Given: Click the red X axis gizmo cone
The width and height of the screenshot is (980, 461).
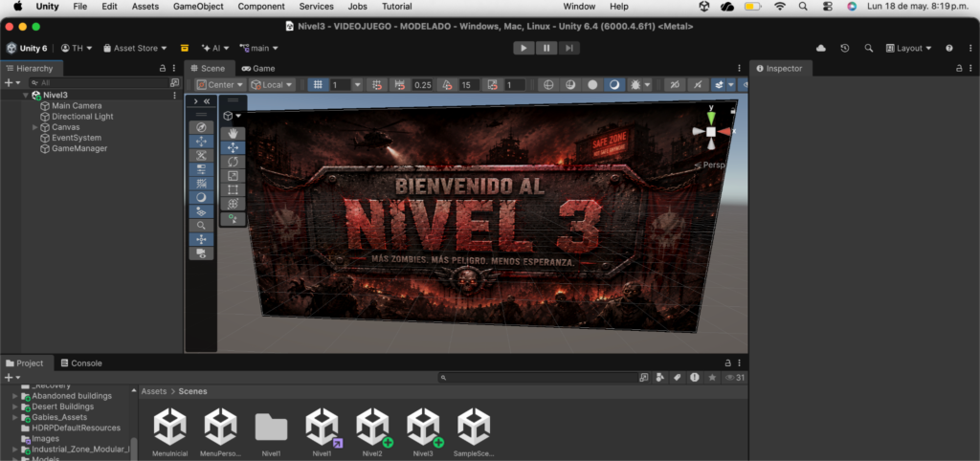Looking at the screenshot, I should [724, 132].
